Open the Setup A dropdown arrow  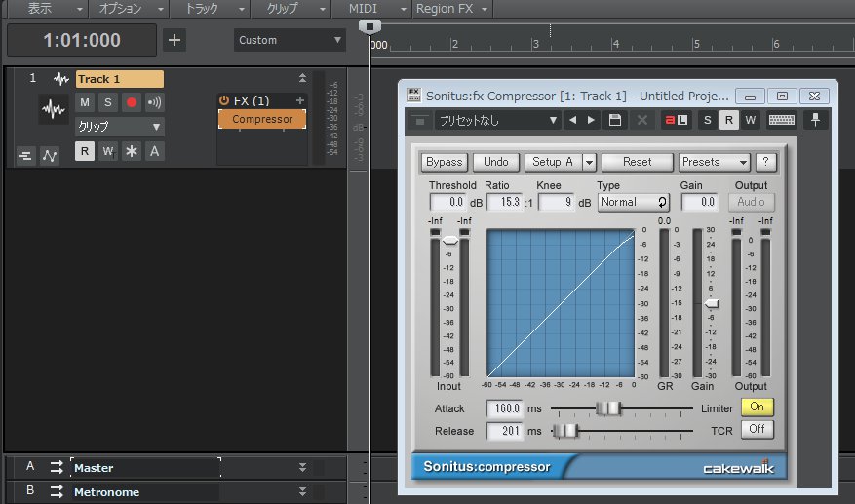coord(590,162)
